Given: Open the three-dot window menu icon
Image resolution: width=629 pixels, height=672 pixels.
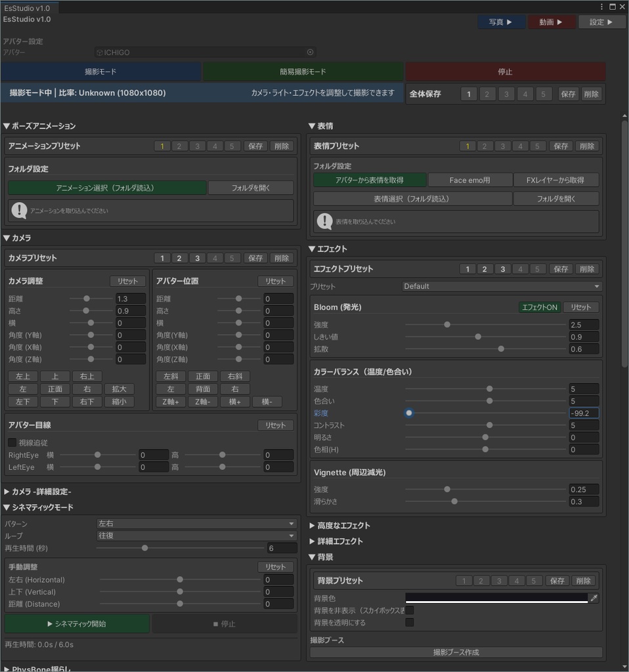Looking at the screenshot, I should point(601,6).
